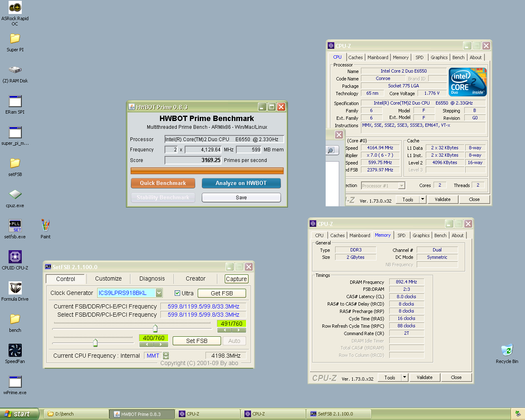
Task: Click the lower SetFSB slider thumb
Action: coord(95,342)
